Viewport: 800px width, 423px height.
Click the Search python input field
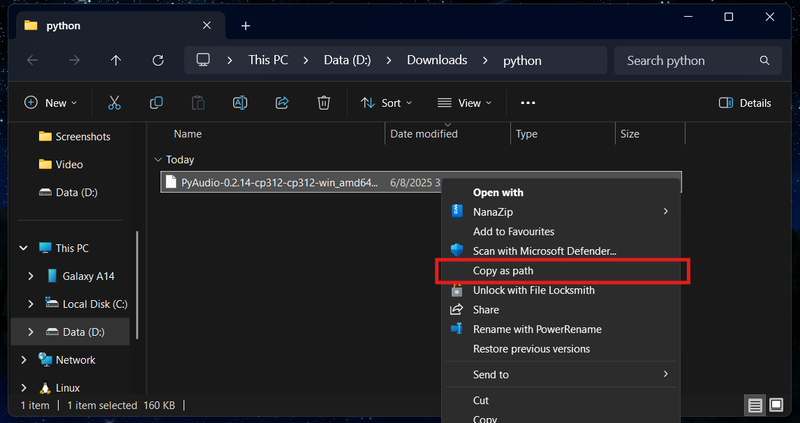690,60
